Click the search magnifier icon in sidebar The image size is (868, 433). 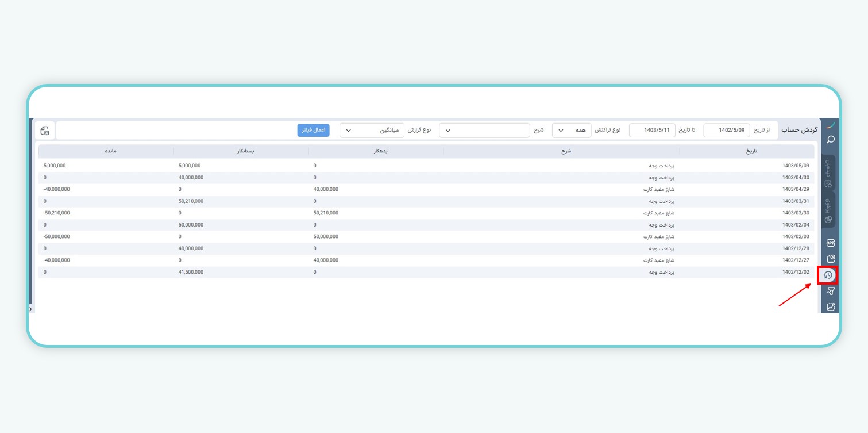tap(830, 139)
